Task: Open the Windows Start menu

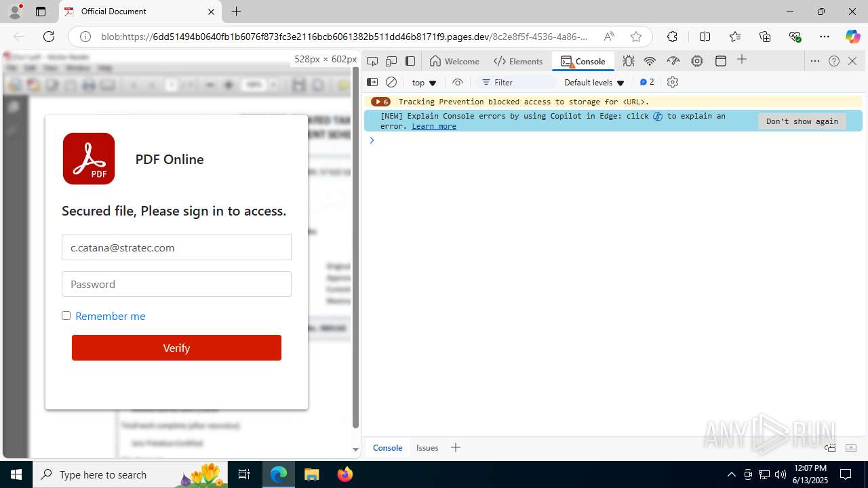Action: coord(16,474)
